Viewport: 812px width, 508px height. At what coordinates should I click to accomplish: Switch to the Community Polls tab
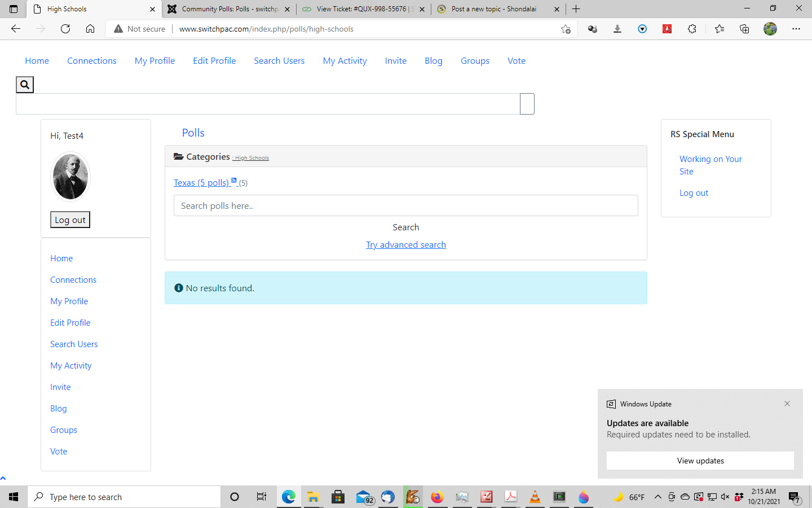coord(228,9)
